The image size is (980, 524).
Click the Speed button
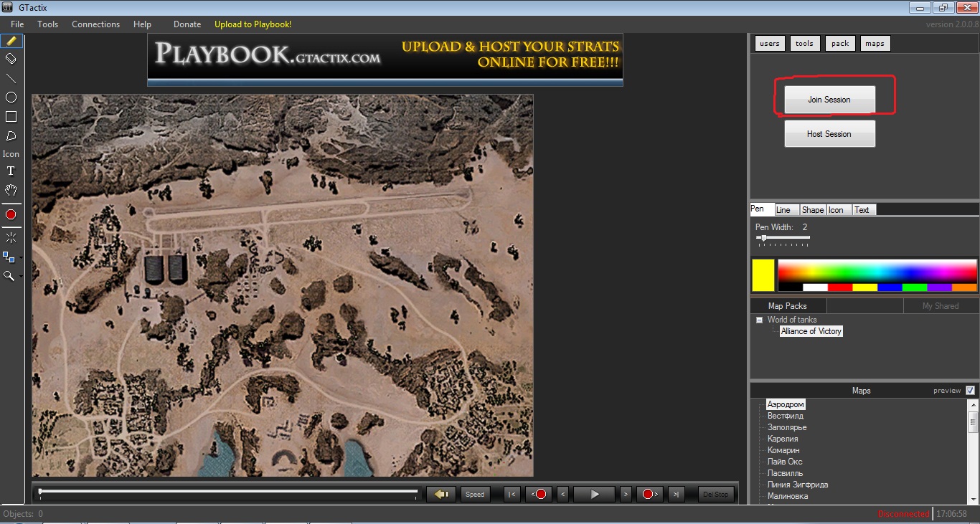[475, 494]
